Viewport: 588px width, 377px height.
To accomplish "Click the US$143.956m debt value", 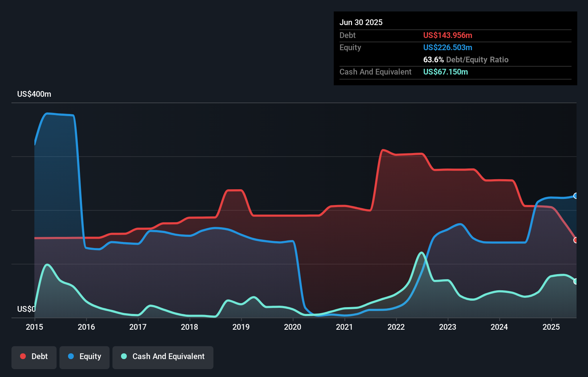I will [448, 35].
